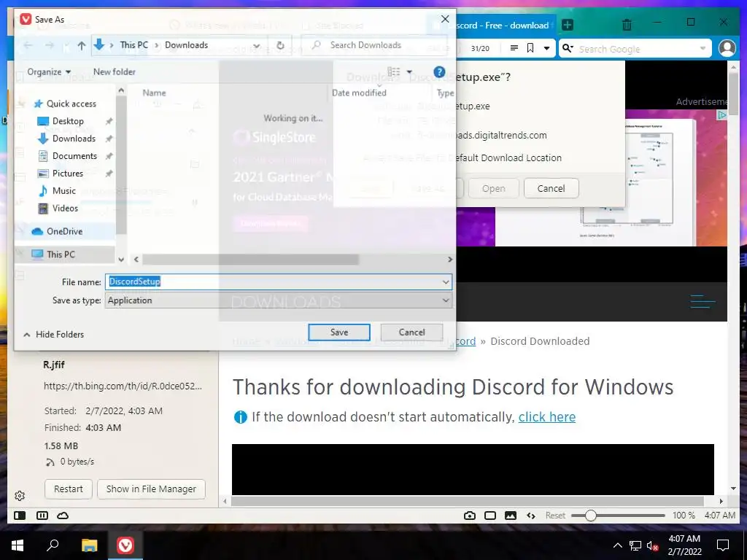Expand the view options dropdown arrow

(409, 72)
